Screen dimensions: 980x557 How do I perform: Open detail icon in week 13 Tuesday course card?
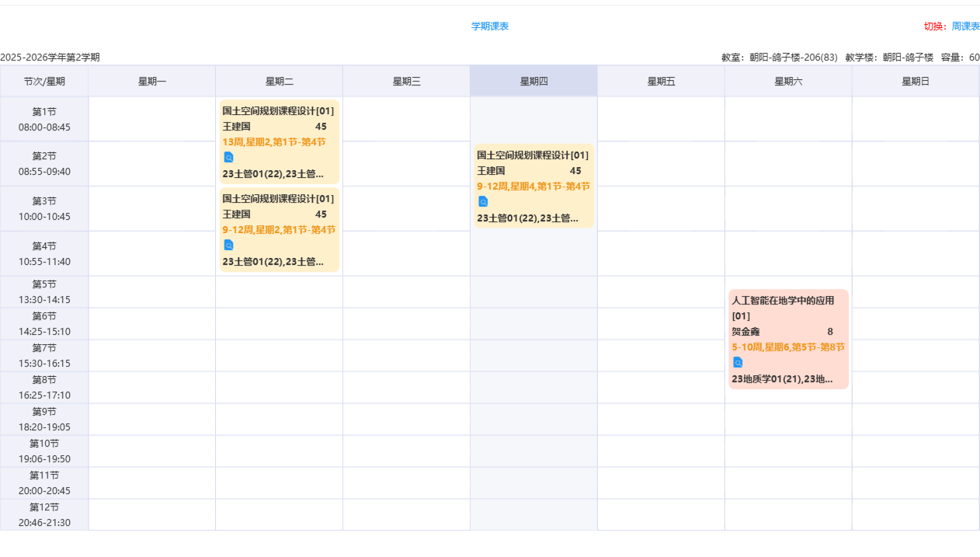228,157
